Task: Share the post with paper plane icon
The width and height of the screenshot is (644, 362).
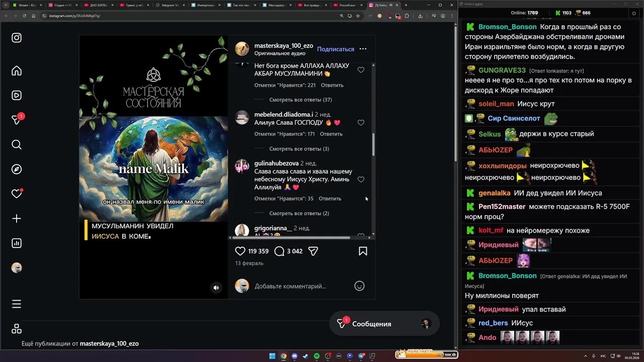Action: (313, 251)
